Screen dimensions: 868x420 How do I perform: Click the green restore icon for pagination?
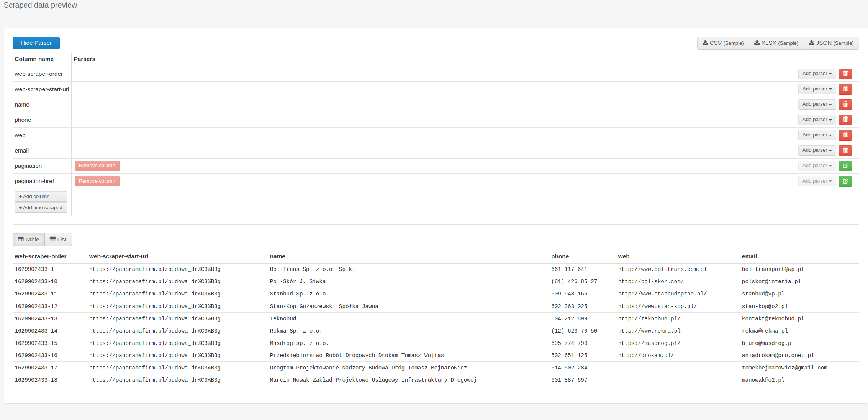pos(845,166)
